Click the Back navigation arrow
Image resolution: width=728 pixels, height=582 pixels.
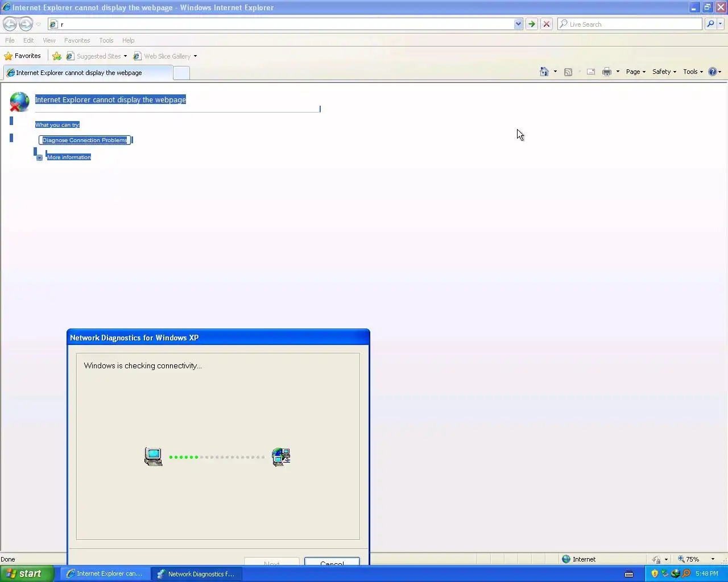(x=10, y=24)
